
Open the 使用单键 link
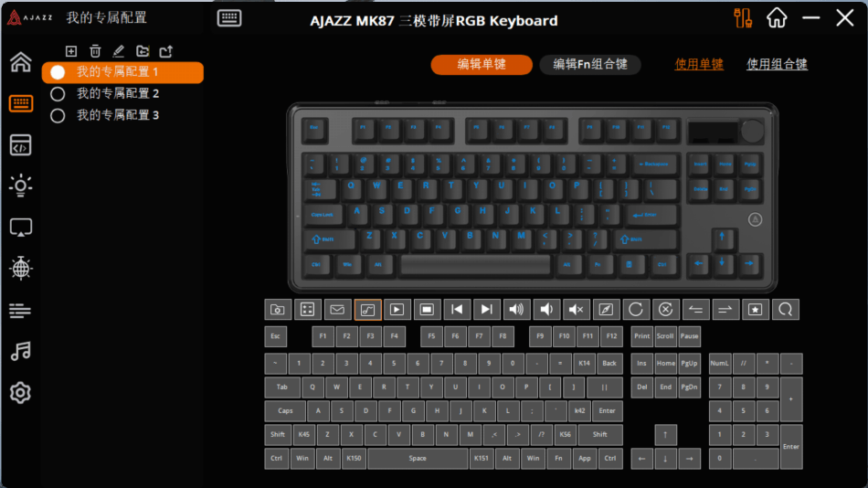[699, 64]
